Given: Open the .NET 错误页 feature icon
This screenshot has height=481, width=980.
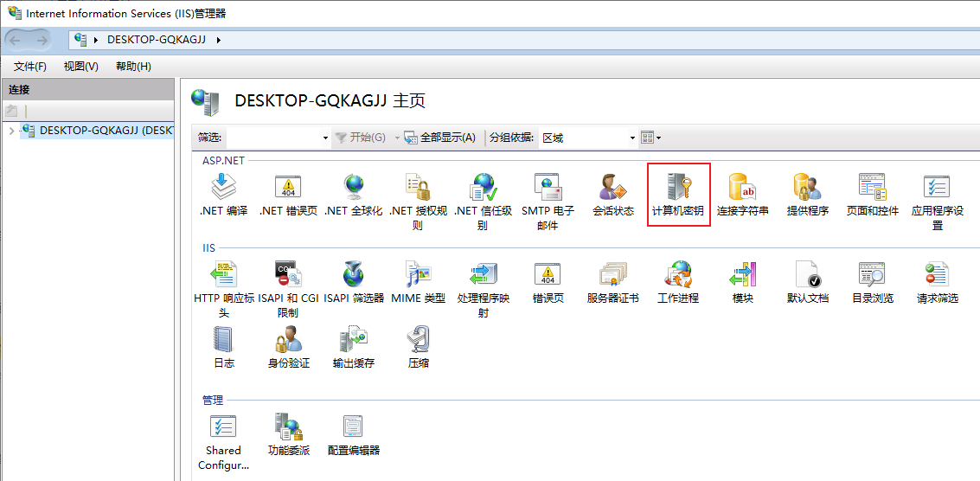Looking at the screenshot, I should coord(288,186).
